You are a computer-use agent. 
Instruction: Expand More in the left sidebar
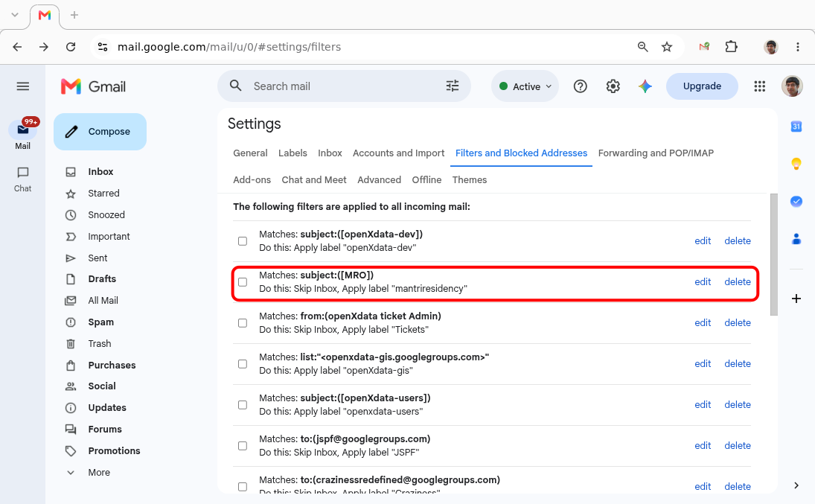99,472
